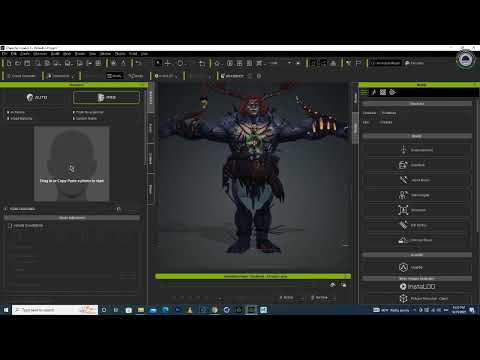Open the notification center icon

(472, 310)
